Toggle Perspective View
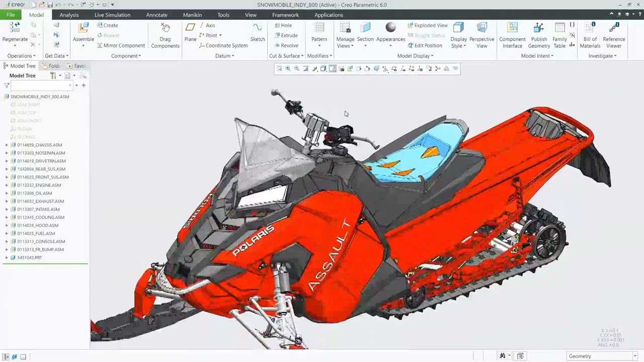The width and height of the screenshot is (644, 362). (481, 35)
